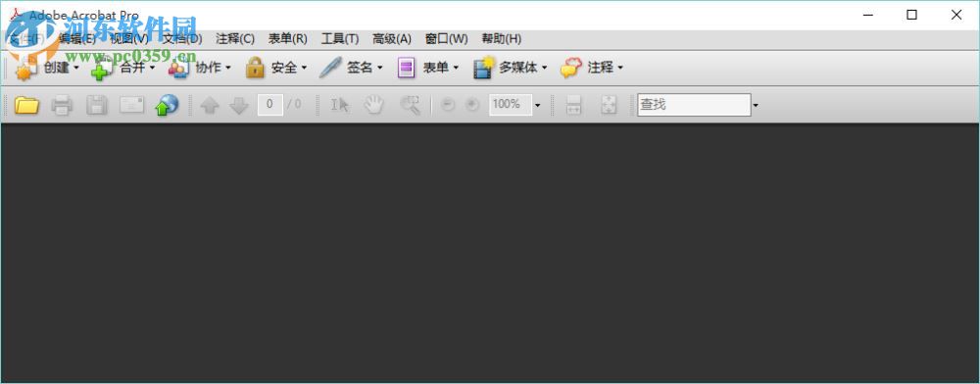Go to next page with down arrow
Image resolution: width=980 pixels, height=384 pixels.
tap(239, 106)
